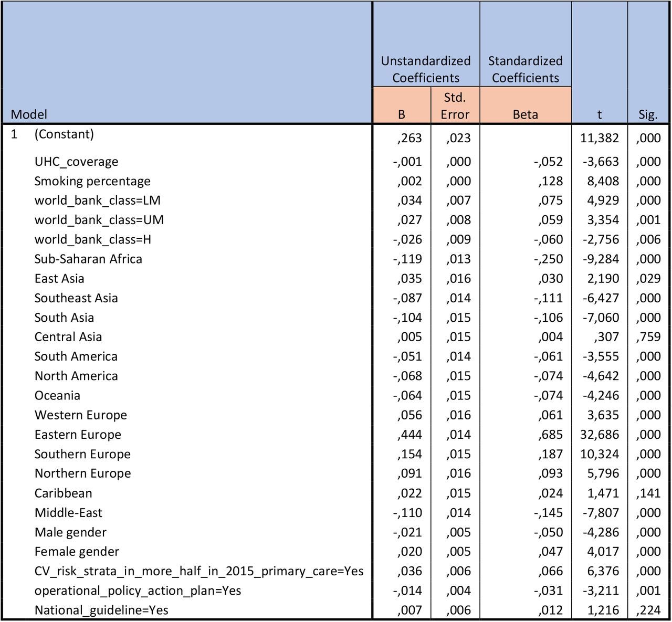This screenshot has width=672, height=622.
Task: Select Caribbean Sig. value ,141
Action: pos(648,493)
